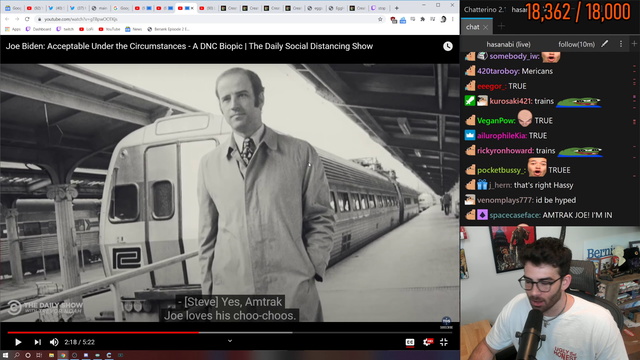
Task: Close the Chatterino chat tab
Action: click(485, 27)
